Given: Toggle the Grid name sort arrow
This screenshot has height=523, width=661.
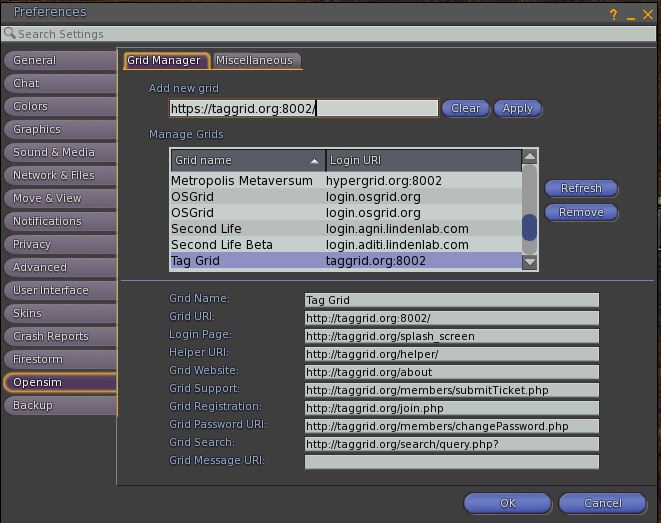Looking at the screenshot, I should tap(314, 161).
